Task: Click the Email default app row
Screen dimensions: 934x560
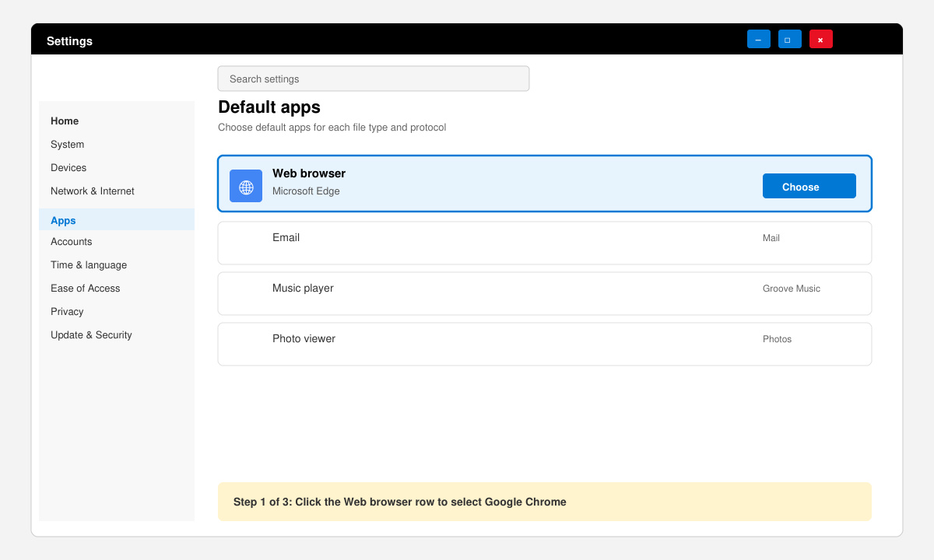Action: [x=545, y=243]
